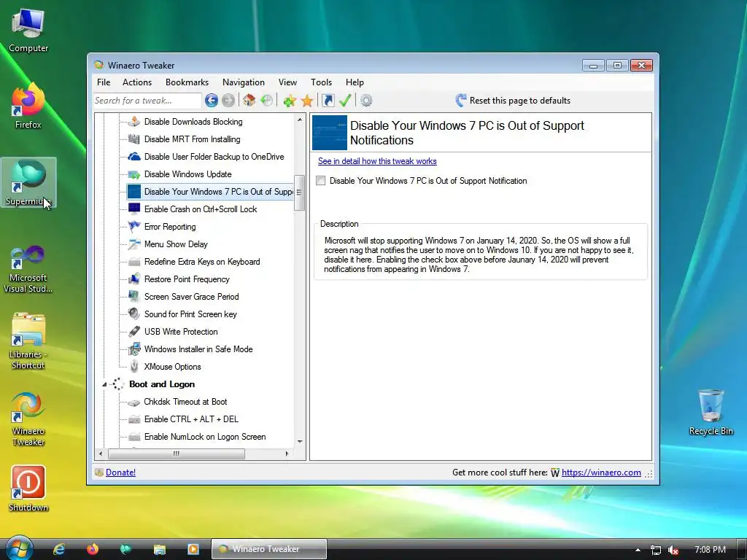Select Enable CTRL + ALT + DEL item
This screenshot has height=560, width=747.
click(191, 419)
